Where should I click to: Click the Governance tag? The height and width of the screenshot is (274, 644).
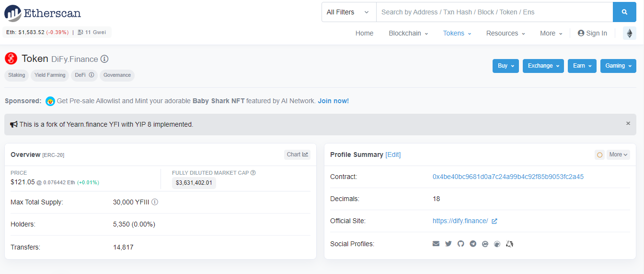point(117,75)
